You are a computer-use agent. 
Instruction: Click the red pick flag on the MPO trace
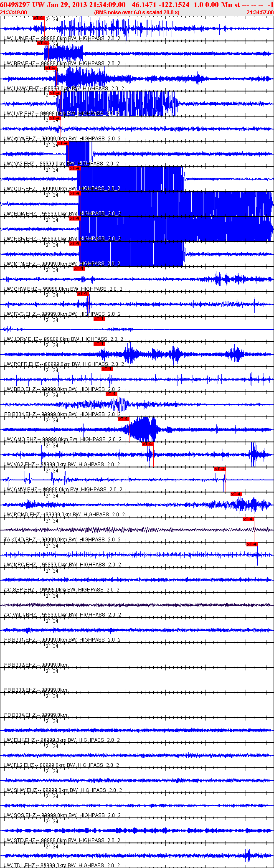[252, 544]
